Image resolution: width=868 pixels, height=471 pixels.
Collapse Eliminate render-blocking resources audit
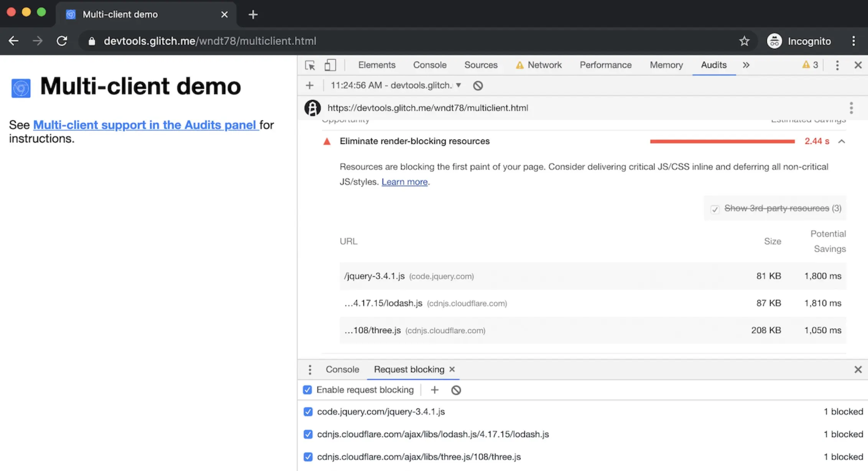coord(842,142)
